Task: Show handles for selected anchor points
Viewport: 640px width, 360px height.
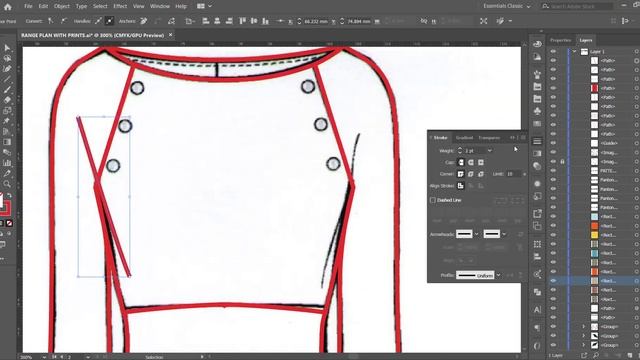Action: (x=98, y=21)
